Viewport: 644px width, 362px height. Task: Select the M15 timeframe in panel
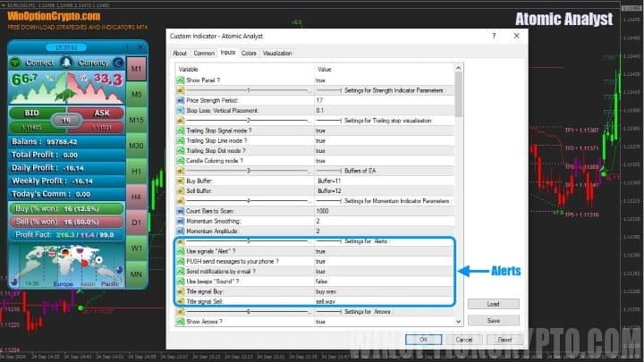[x=136, y=120]
